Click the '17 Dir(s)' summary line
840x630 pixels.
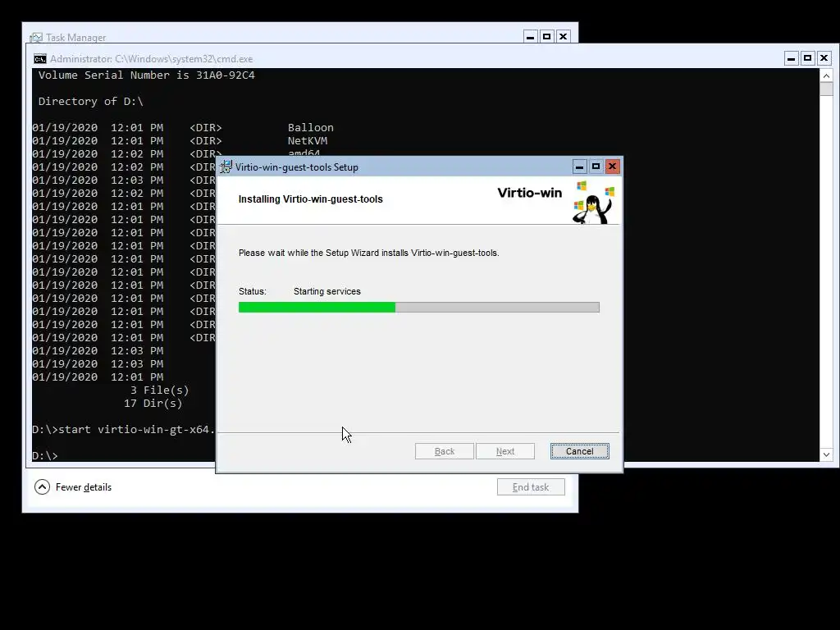click(x=153, y=404)
